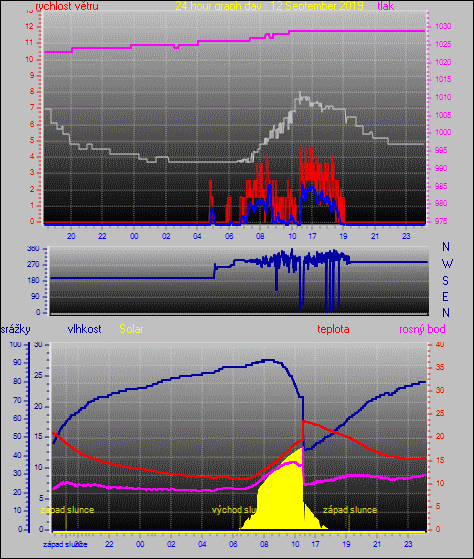474x559 pixels.
Task: Click the 'rychlost větru' wind speed label
Action: coord(67,6)
